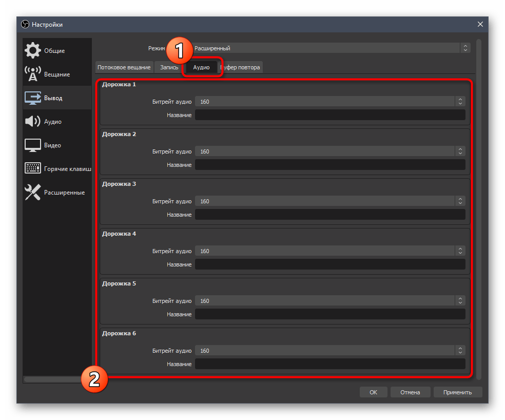Click the General settings gear icon
Screen dimensions: 505x420
pyautogui.click(x=33, y=51)
